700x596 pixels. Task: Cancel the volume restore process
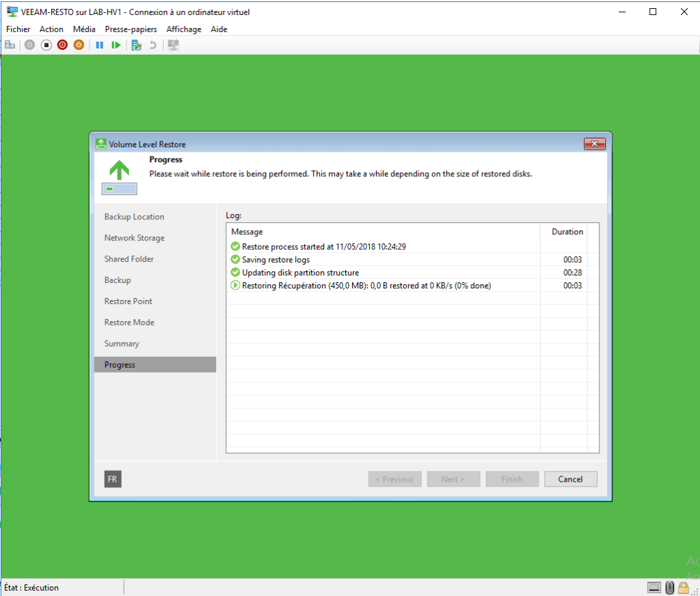tap(571, 478)
